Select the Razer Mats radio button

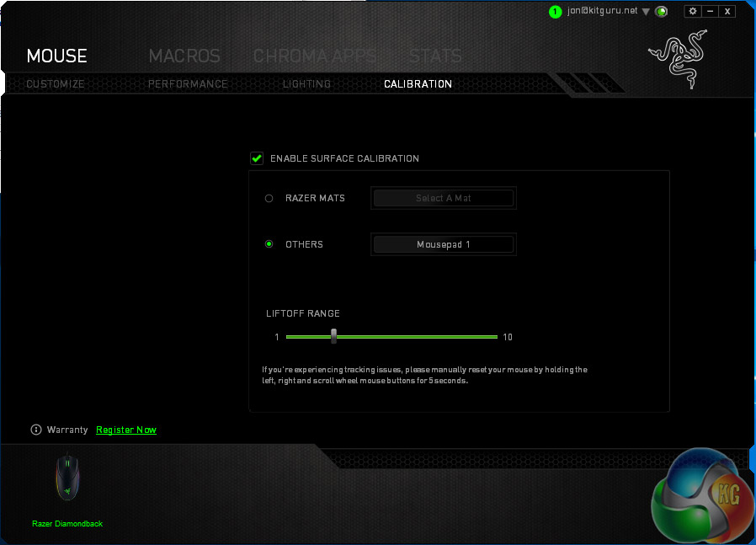[269, 198]
